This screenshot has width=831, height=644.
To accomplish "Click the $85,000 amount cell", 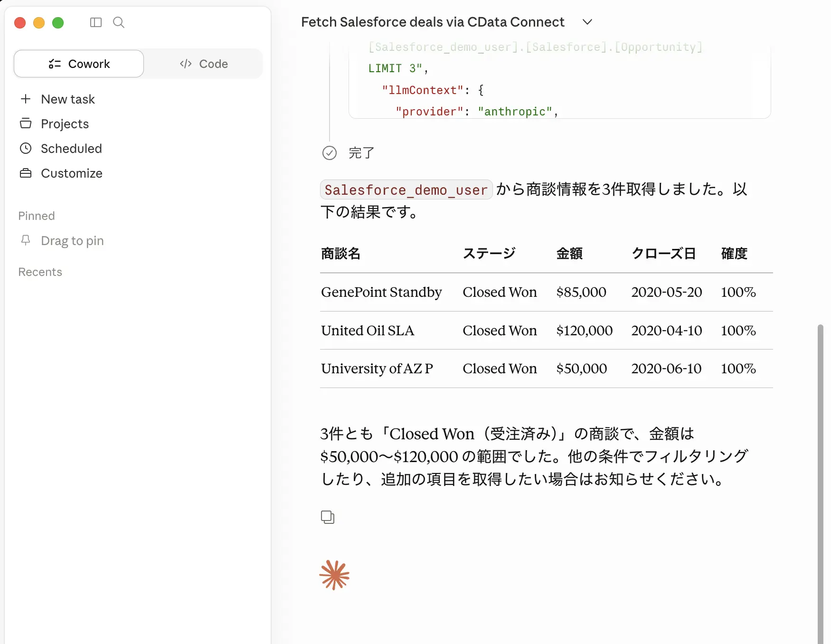I will click(x=581, y=292).
